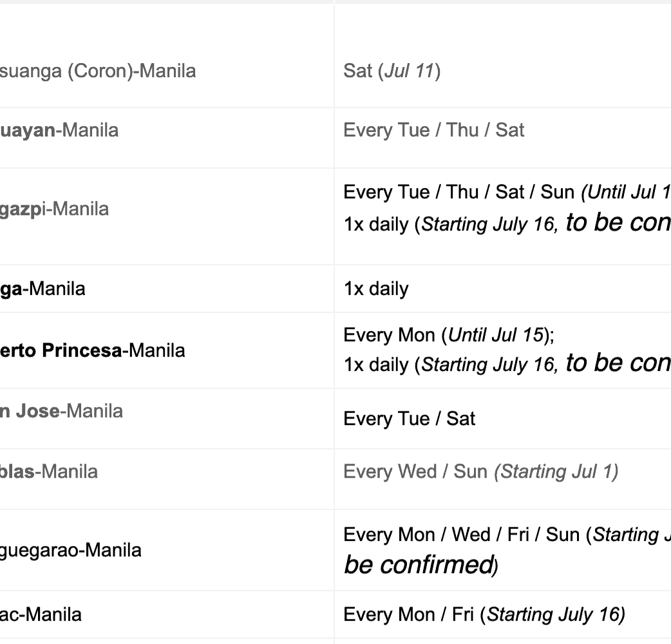Click Legazpi's "1x daily (Starting July 16" line
This screenshot has height=644, width=671.
click(x=451, y=224)
